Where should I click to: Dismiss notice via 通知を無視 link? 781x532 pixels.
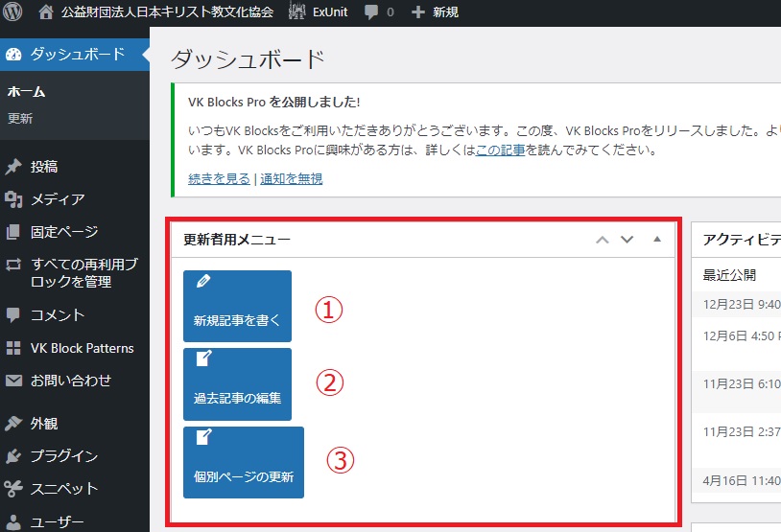[x=291, y=178]
